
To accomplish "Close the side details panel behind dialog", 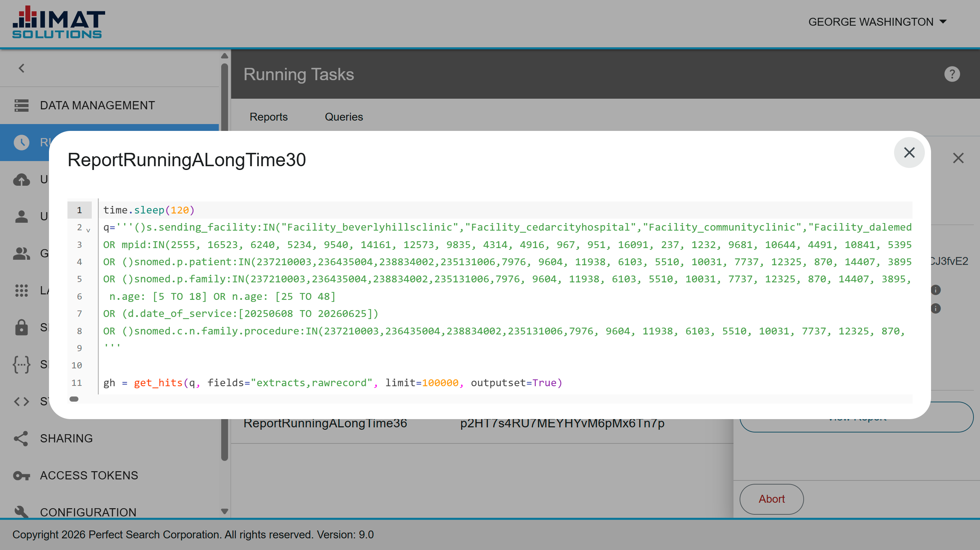I will pos(958,158).
